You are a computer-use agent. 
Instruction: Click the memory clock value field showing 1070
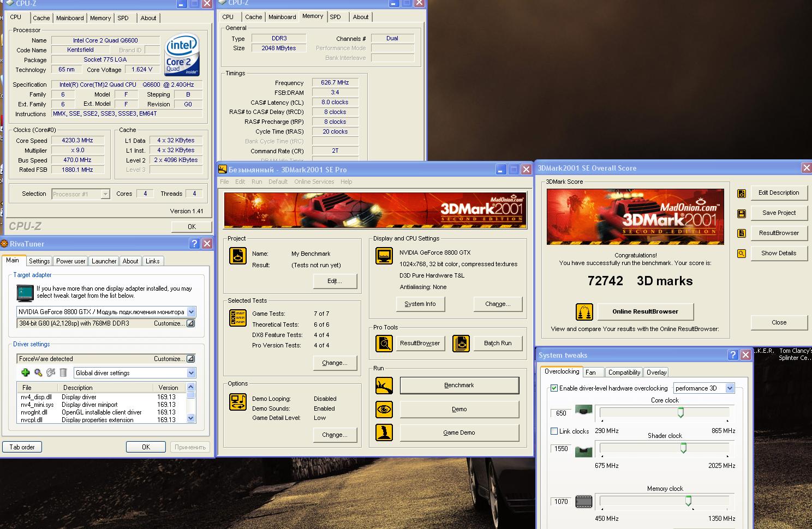[x=561, y=502]
